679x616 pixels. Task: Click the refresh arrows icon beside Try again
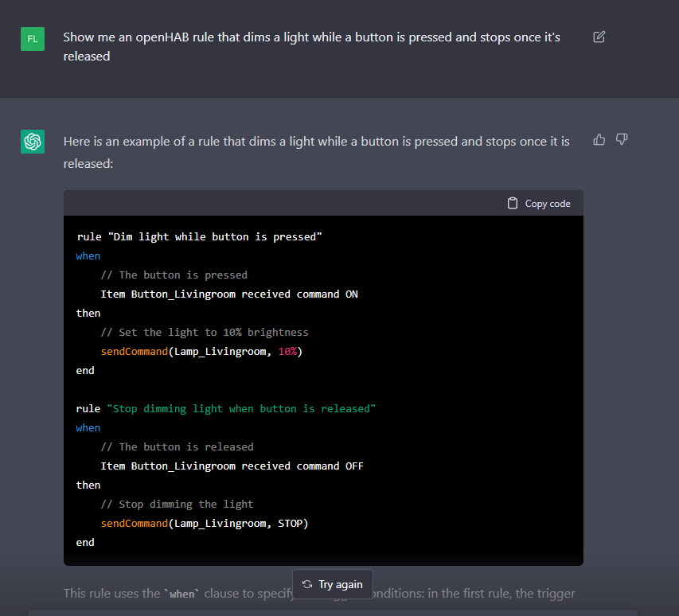coord(307,584)
